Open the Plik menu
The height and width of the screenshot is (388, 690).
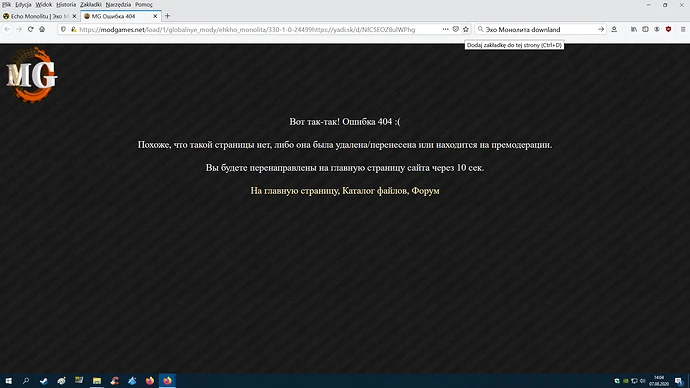coord(7,4)
